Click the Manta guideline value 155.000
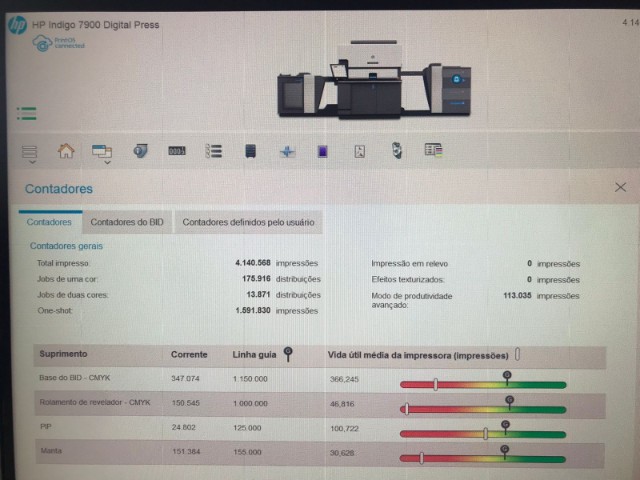640x480 pixels. tap(247, 452)
